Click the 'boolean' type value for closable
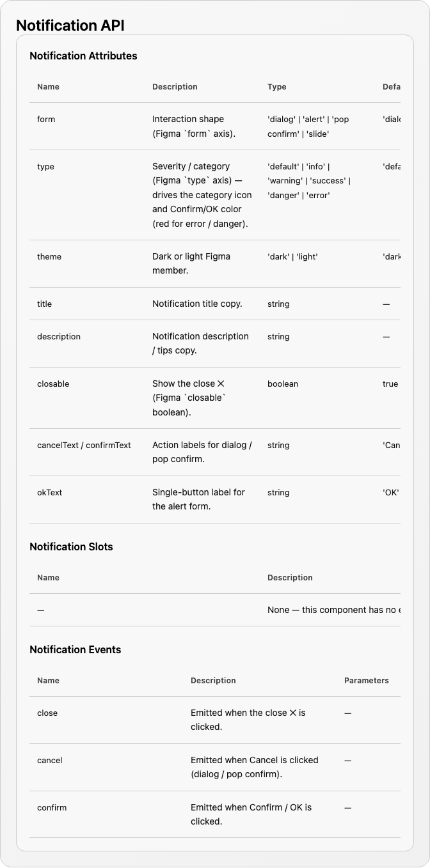This screenshot has height=868, width=430. [x=283, y=384]
